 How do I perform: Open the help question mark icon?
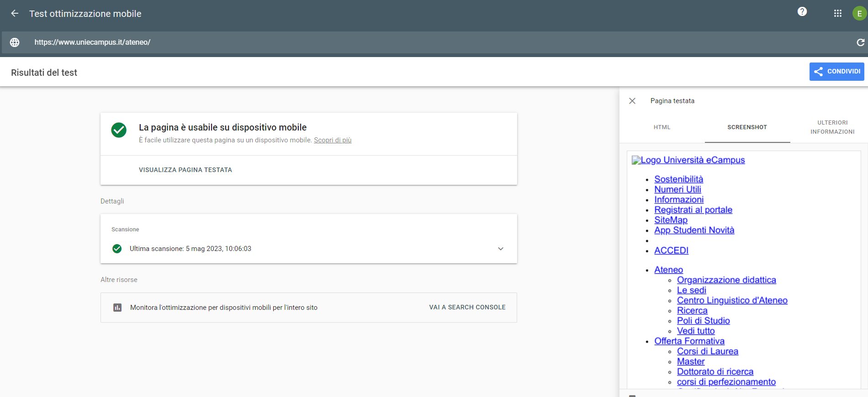(x=802, y=12)
